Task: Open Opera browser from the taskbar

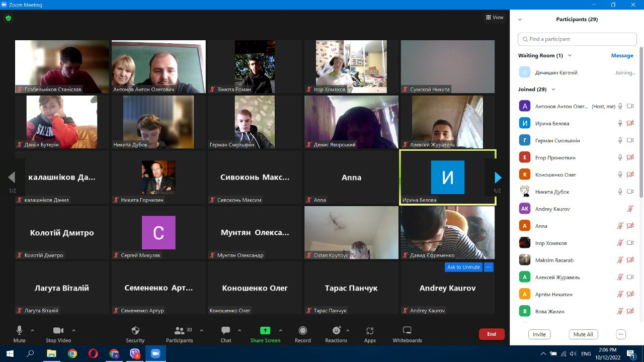Action: (93, 353)
